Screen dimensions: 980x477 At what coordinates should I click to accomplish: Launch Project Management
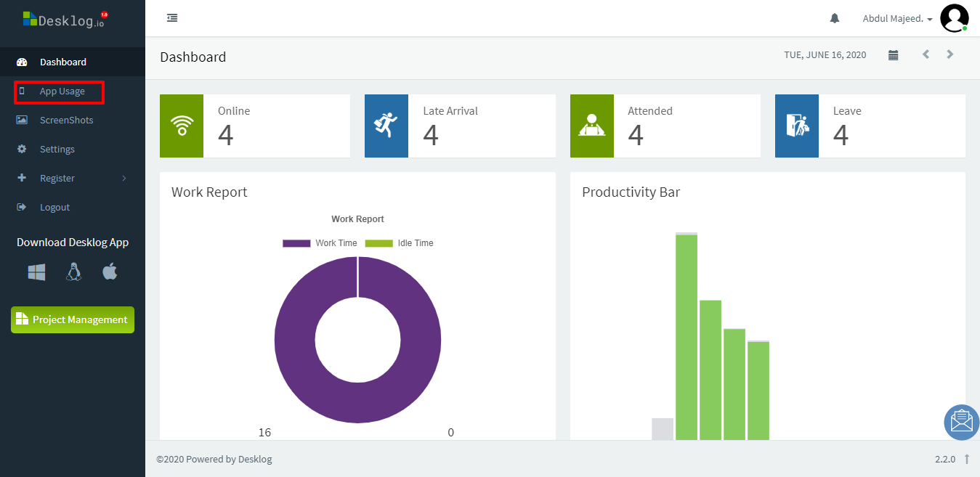pyautogui.click(x=72, y=319)
